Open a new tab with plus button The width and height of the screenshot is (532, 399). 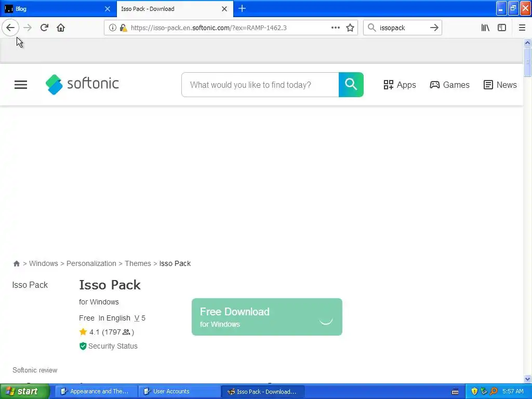pos(242,8)
